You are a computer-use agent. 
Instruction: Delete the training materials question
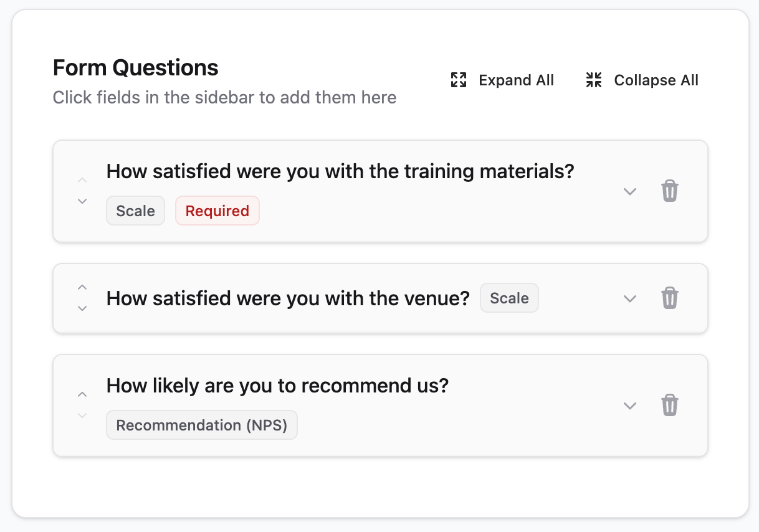669,191
